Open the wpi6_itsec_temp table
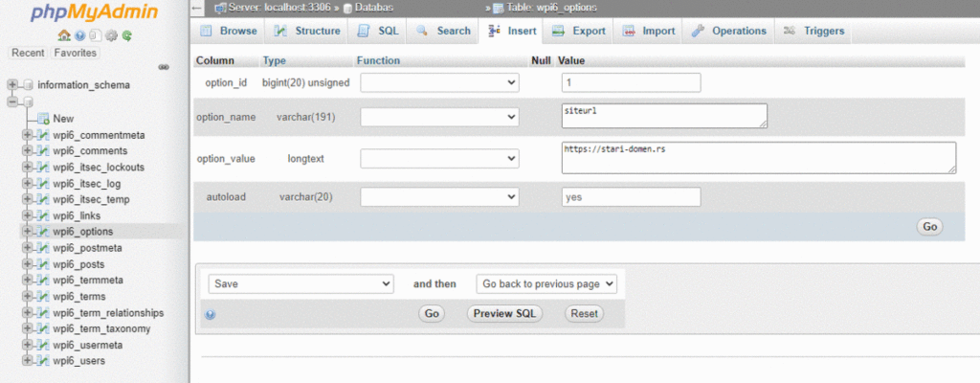 click(x=91, y=199)
